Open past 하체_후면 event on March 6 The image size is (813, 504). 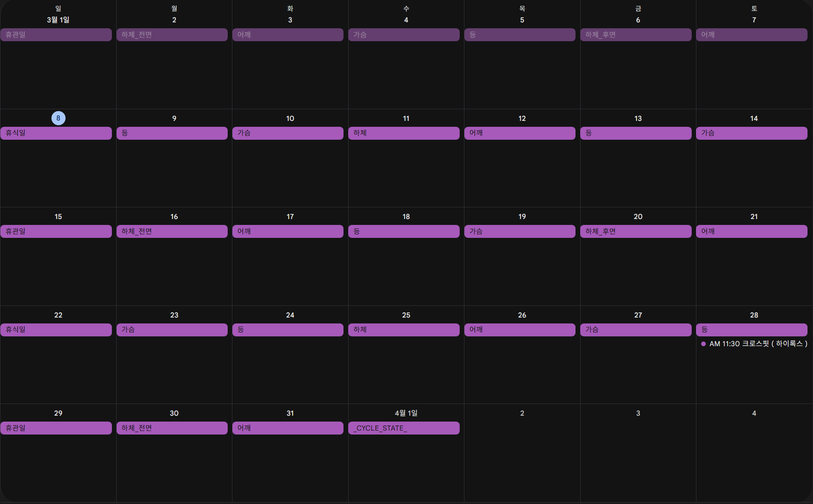tap(636, 35)
